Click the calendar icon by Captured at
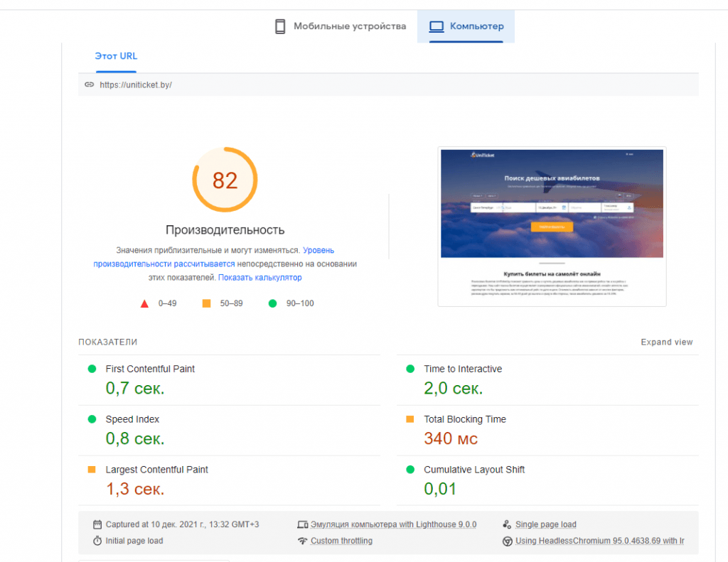 point(97,524)
